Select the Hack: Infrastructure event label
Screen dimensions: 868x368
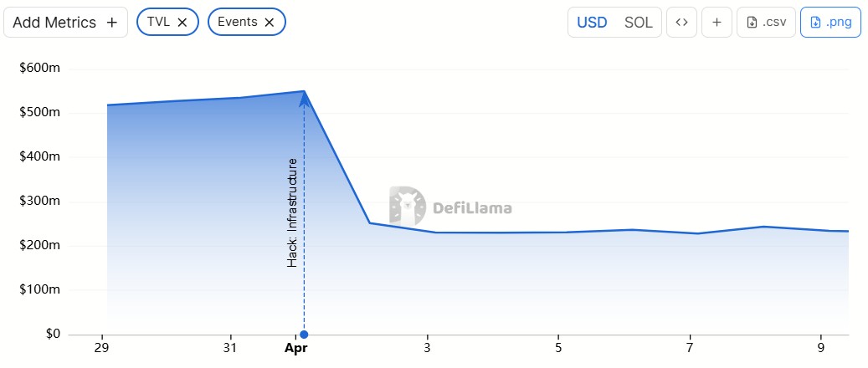[x=292, y=212]
